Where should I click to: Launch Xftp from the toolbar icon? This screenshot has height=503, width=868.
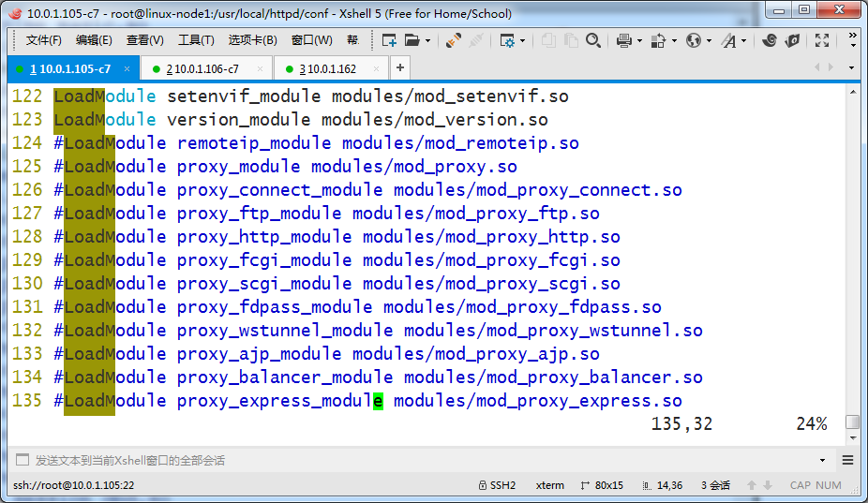pyautogui.click(x=792, y=40)
